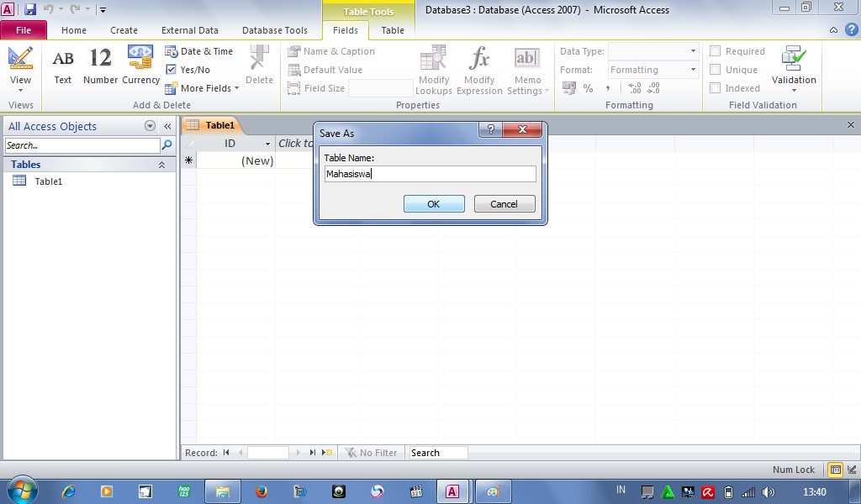861x504 pixels.
Task: Click the Delete field icon
Action: pyautogui.click(x=259, y=65)
